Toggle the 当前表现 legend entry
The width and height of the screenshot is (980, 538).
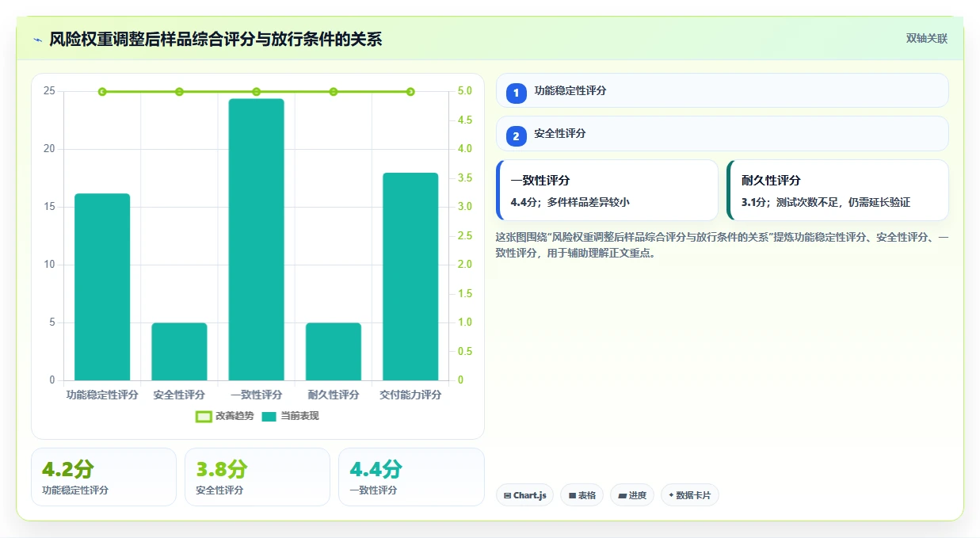(x=290, y=416)
